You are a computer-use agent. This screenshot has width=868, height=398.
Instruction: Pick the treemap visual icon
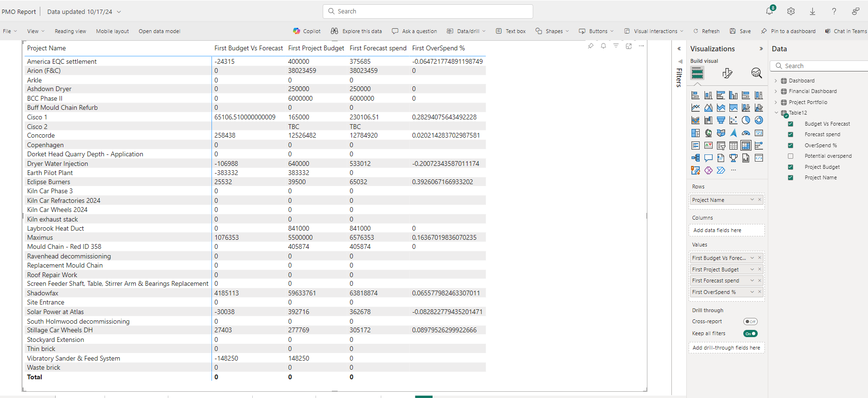[x=695, y=133]
